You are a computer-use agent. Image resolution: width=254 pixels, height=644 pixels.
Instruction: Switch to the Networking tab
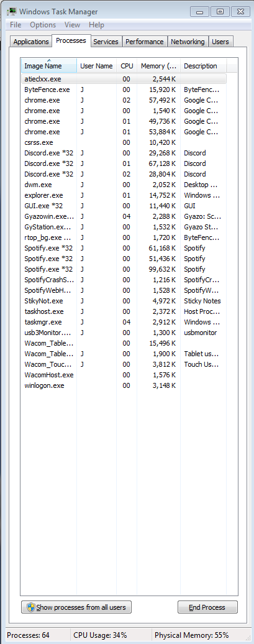pos(188,42)
